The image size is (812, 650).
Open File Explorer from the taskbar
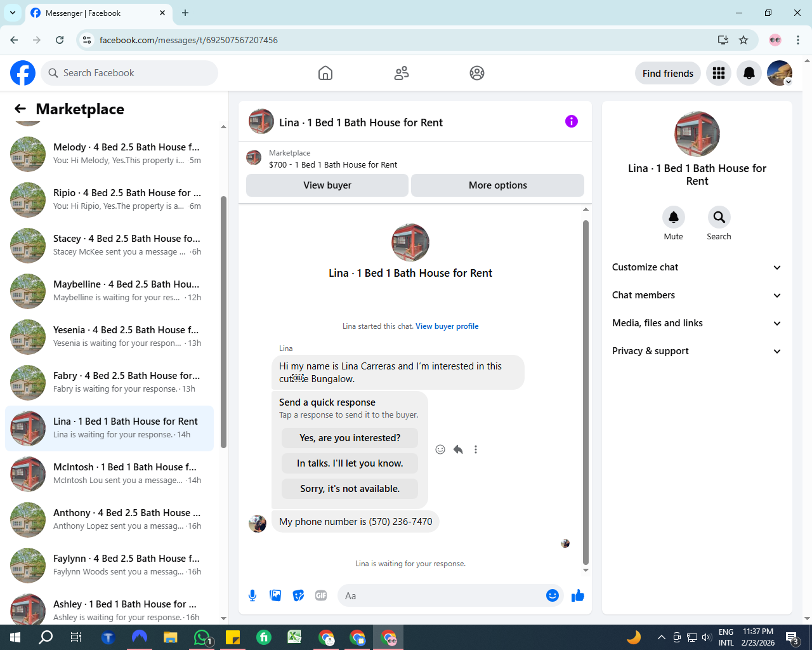click(170, 637)
